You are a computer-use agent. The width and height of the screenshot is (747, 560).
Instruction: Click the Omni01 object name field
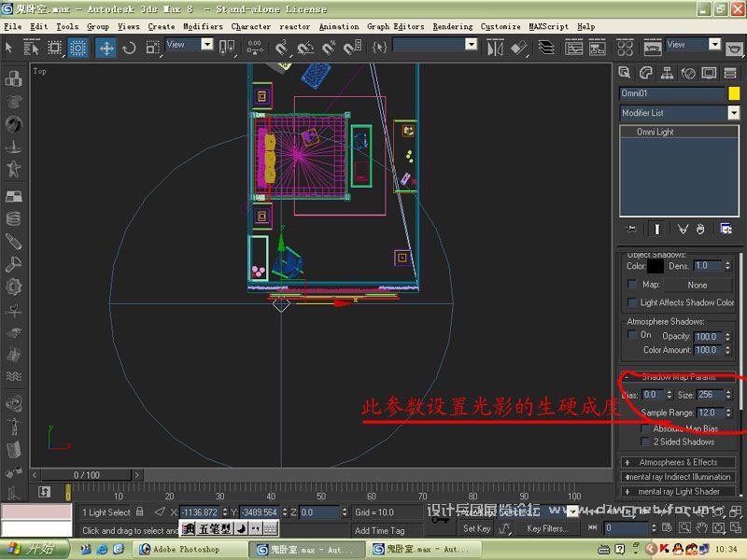(672, 93)
